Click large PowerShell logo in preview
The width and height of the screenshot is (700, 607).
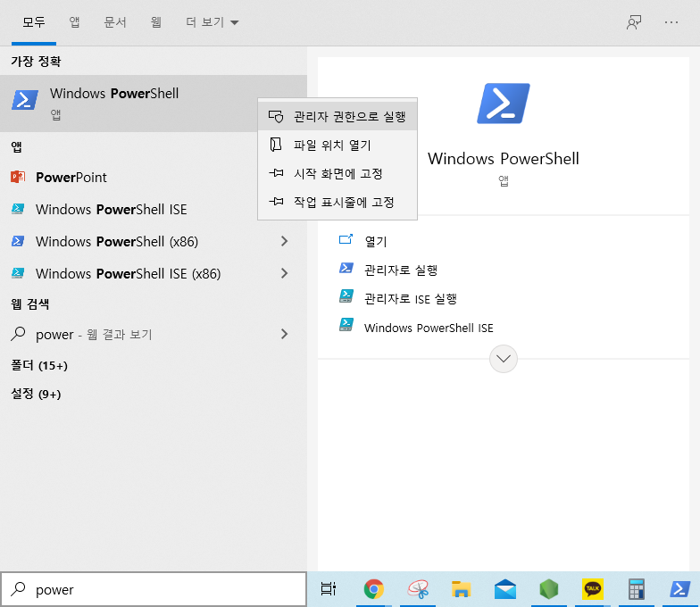[504, 104]
